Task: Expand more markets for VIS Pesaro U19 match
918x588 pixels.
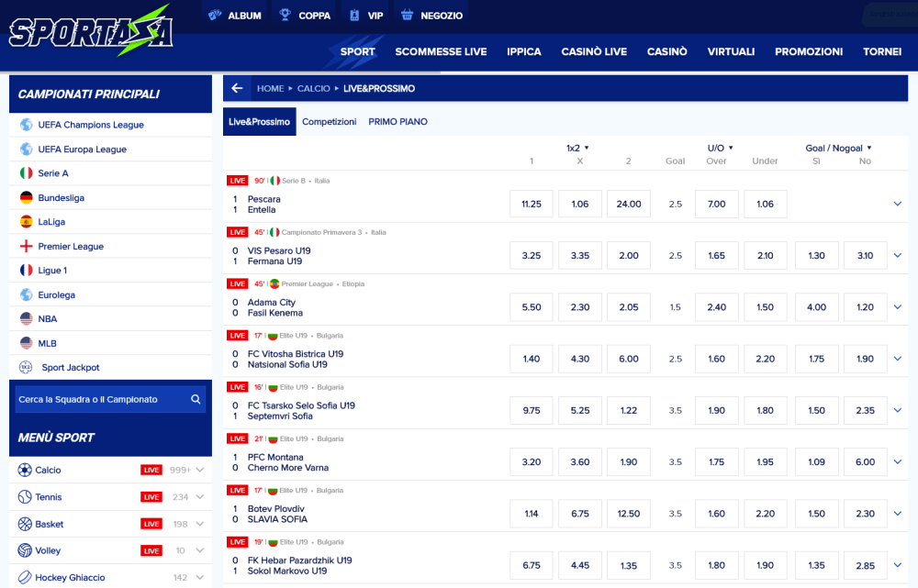Action: 898,255
